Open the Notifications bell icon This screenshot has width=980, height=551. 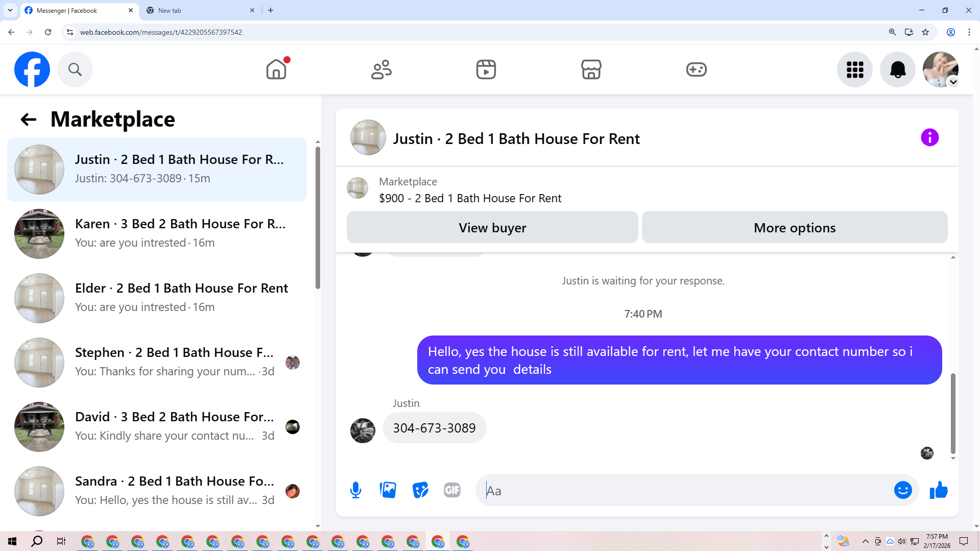(x=898, y=69)
